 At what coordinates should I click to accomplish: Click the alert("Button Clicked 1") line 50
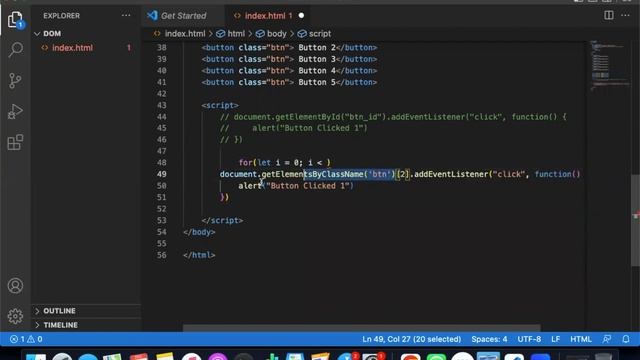click(x=296, y=186)
